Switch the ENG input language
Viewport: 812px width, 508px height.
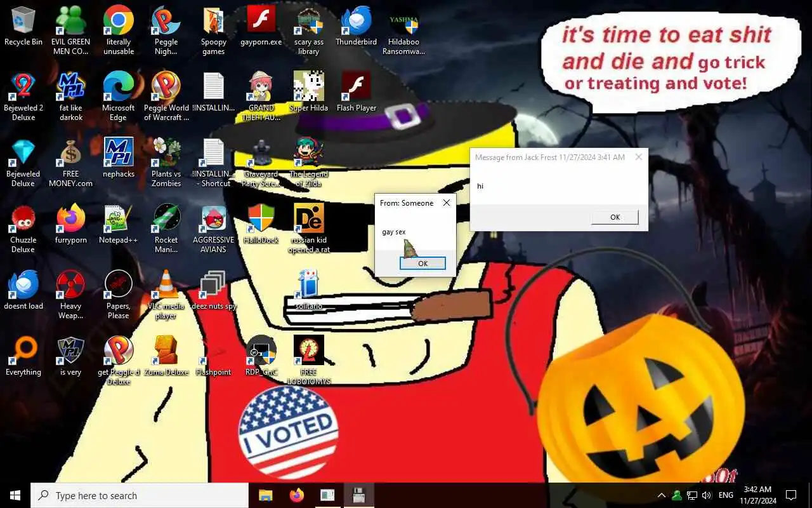(x=726, y=495)
